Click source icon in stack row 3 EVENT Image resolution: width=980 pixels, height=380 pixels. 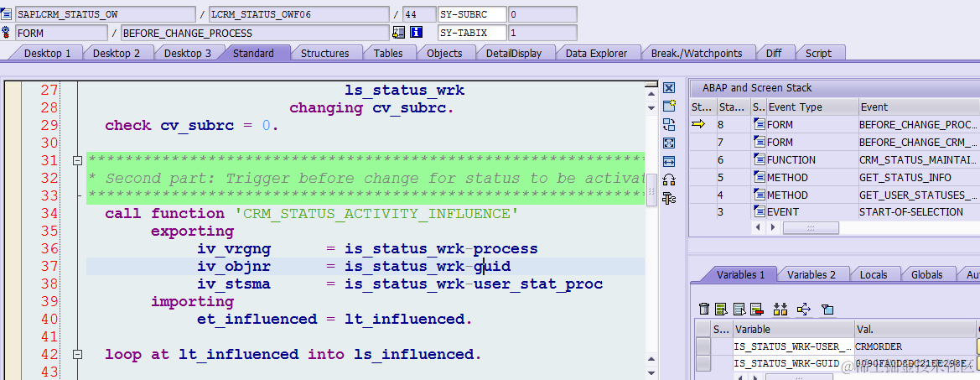[760, 212]
